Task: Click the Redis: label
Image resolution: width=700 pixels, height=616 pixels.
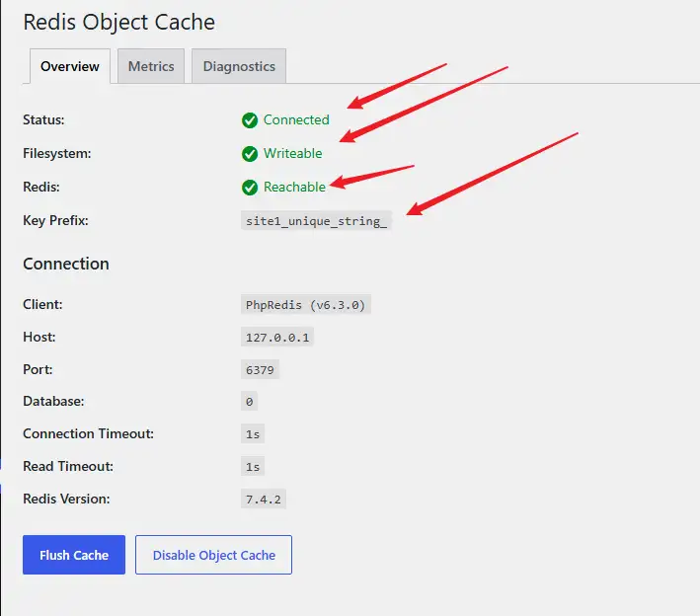Action: click(41, 187)
